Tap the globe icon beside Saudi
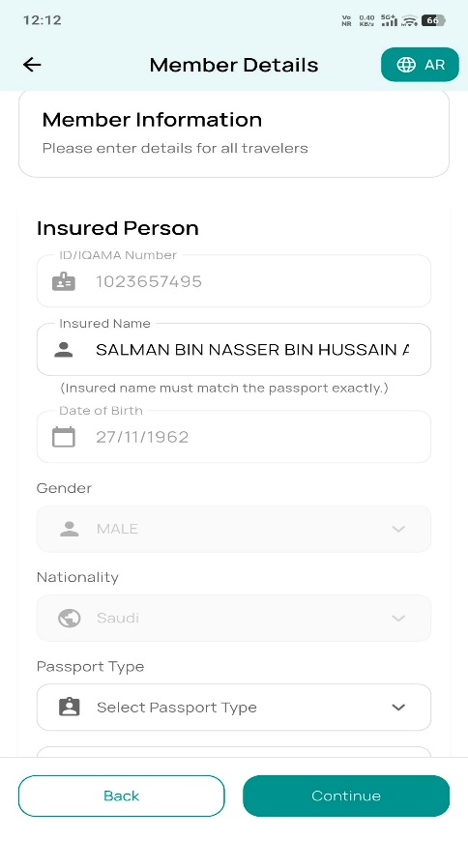Image resolution: width=468 pixels, height=868 pixels. [x=70, y=618]
